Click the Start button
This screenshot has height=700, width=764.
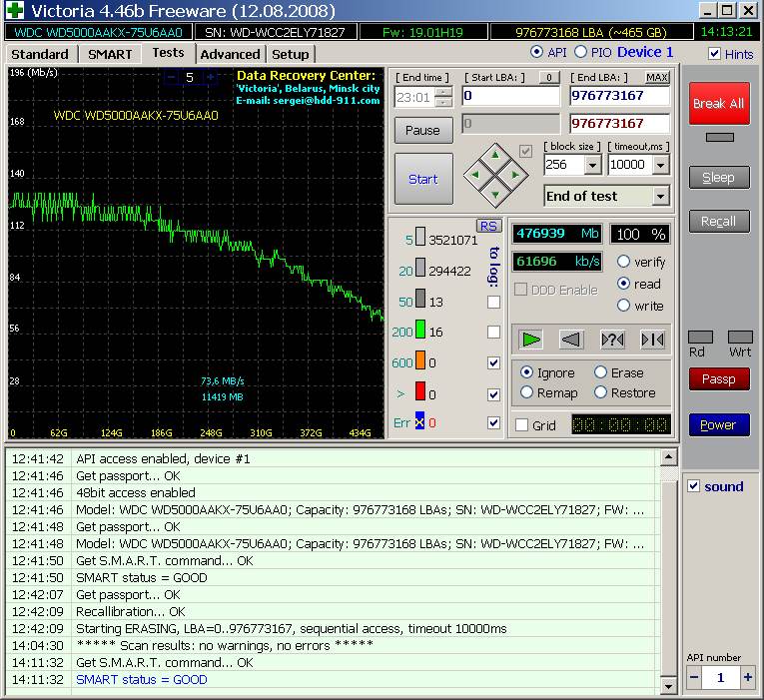point(422,180)
